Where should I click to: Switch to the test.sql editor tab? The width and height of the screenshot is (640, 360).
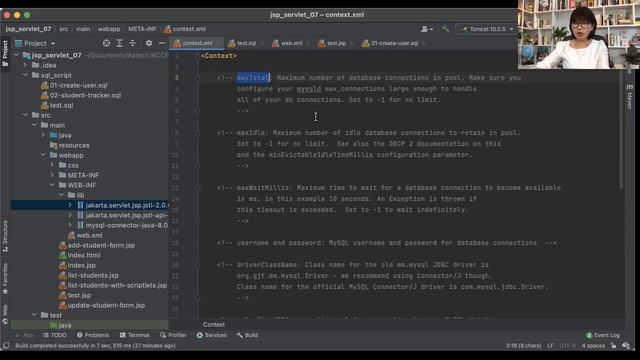click(246, 43)
